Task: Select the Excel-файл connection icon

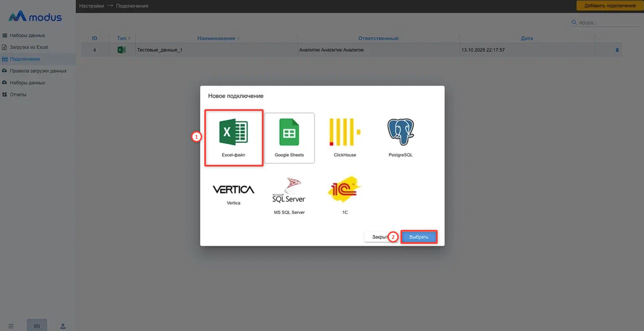Action: click(233, 133)
